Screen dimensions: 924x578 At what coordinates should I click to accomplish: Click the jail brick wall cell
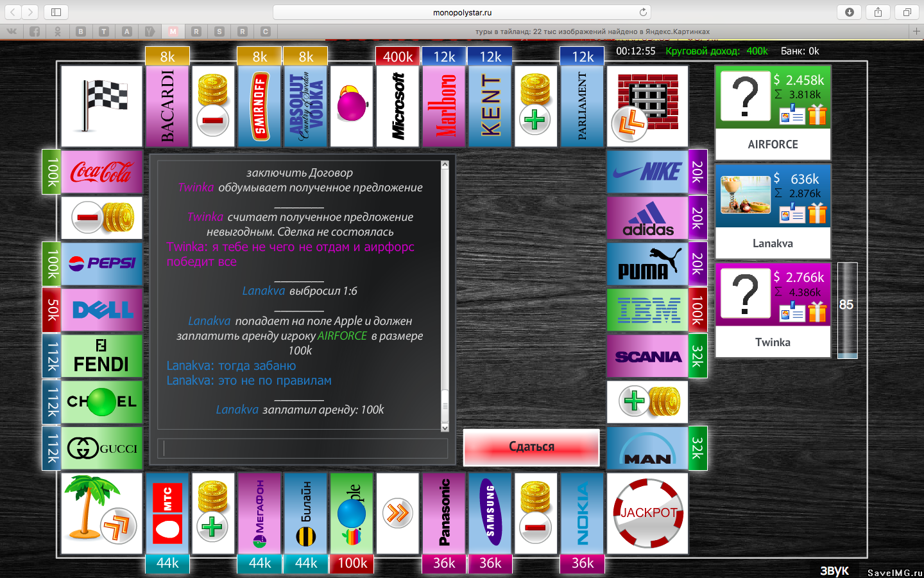point(648,107)
